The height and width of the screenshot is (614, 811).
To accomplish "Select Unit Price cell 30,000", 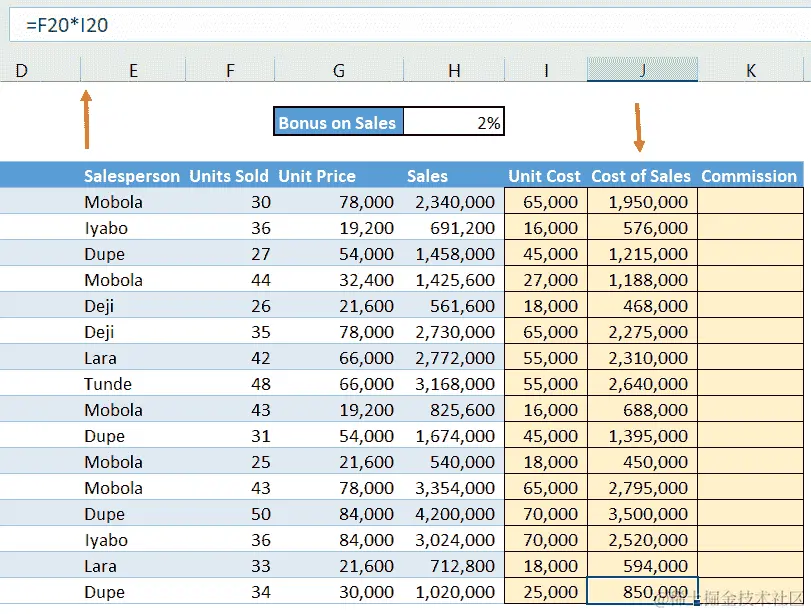I will point(339,591).
